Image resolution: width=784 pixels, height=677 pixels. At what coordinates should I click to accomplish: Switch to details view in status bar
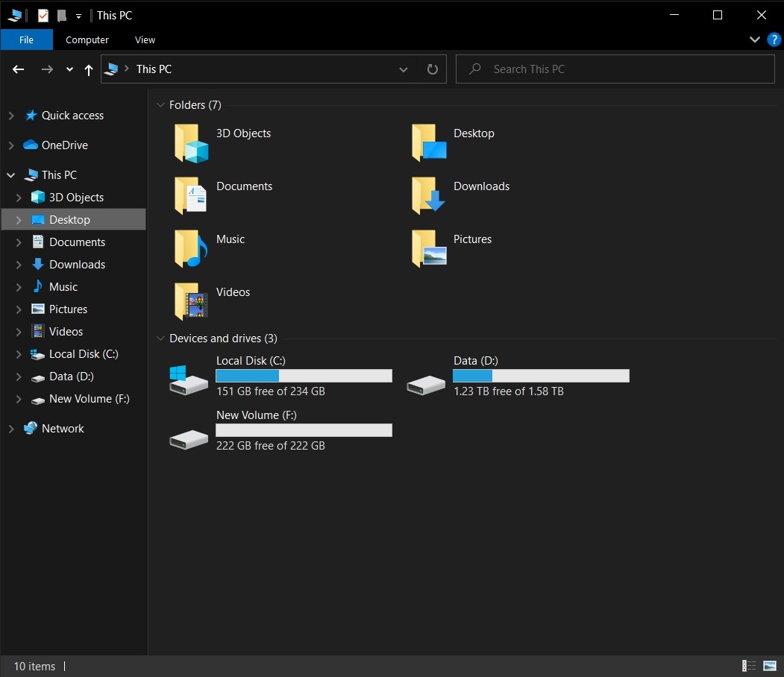pos(749,666)
